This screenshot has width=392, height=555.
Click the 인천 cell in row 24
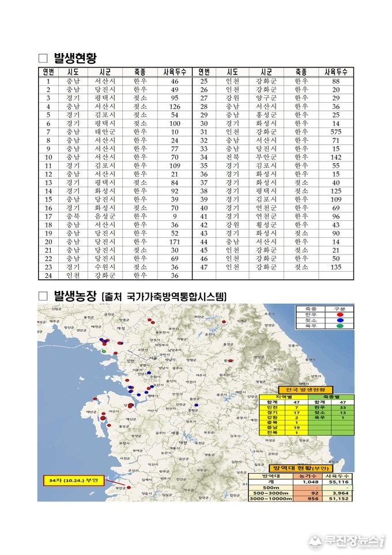pos(73,275)
